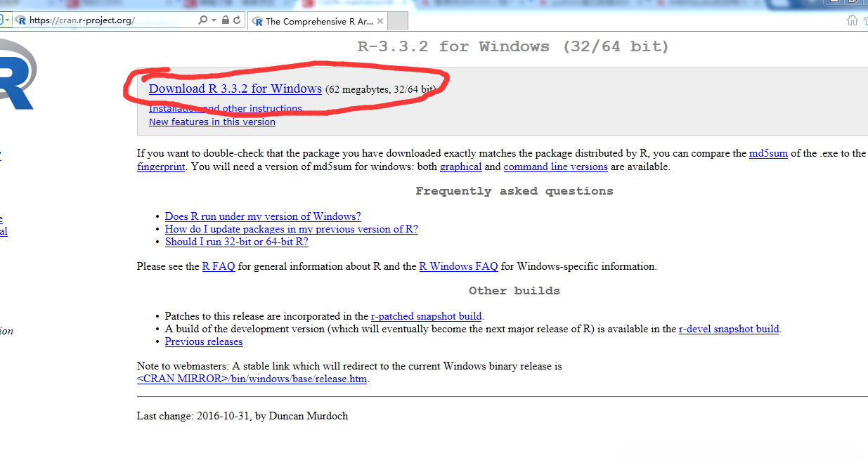Screen dimensions: 868x470
Task: Open the address bar autocomplete dropdown arrow
Action: point(214,20)
